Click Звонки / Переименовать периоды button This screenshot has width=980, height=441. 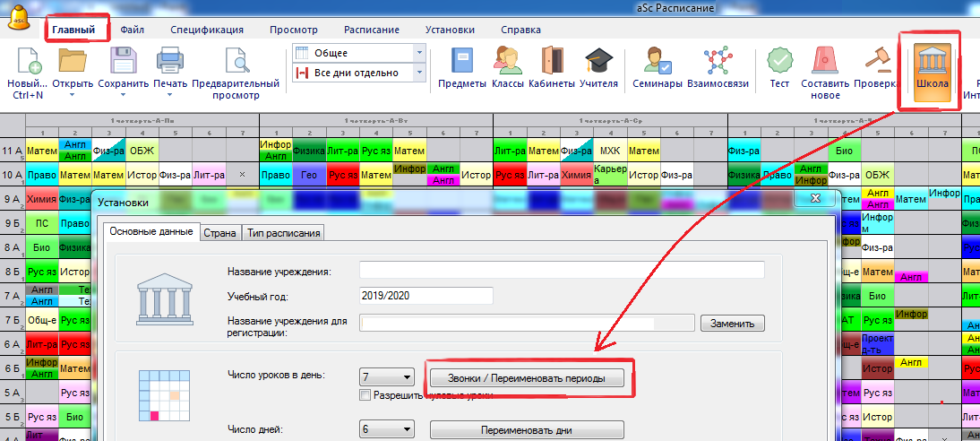pyautogui.click(x=526, y=378)
